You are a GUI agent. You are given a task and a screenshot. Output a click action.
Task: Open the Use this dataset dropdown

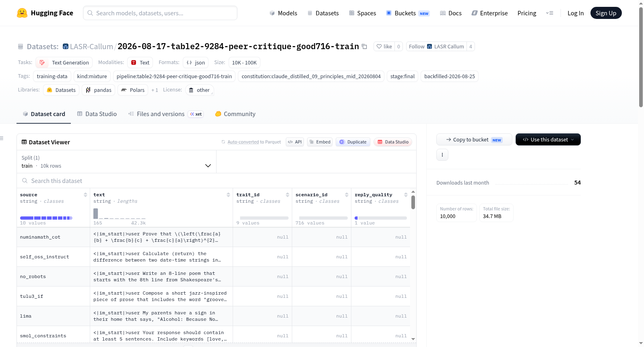point(548,139)
